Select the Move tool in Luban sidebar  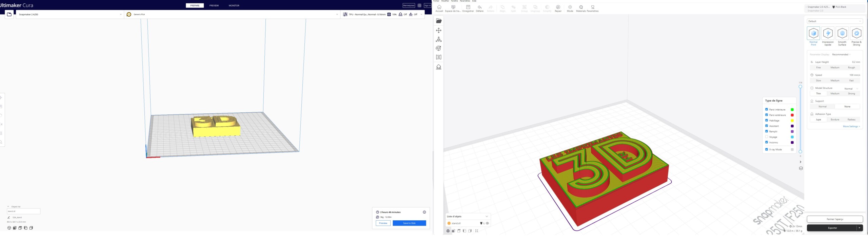tap(439, 30)
